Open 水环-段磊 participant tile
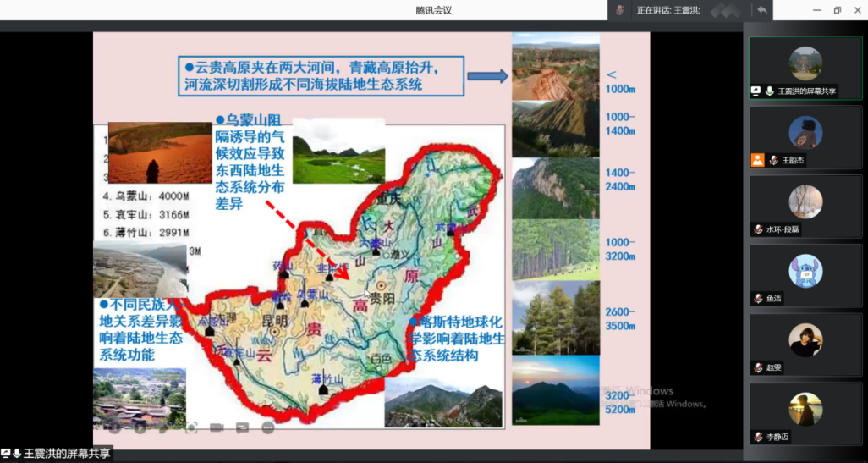The image size is (868, 463). [805, 205]
